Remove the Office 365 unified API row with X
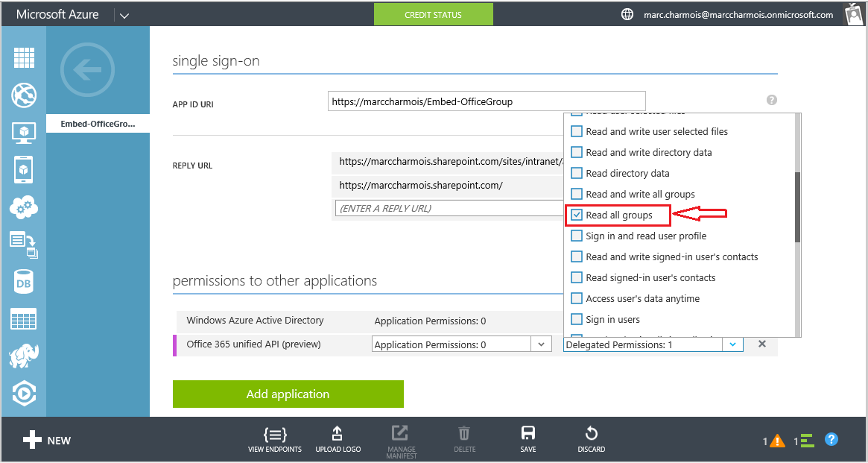The width and height of the screenshot is (868, 463). click(762, 344)
